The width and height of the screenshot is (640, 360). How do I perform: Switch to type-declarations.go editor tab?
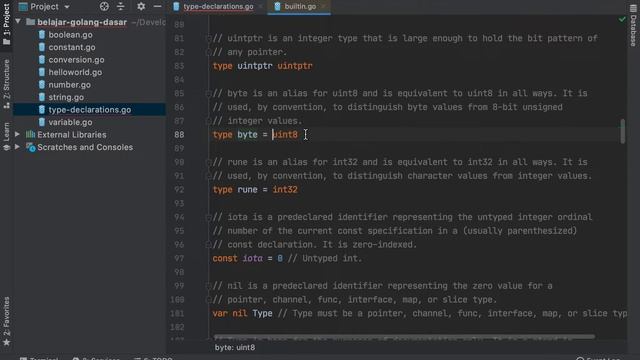[218, 7]
